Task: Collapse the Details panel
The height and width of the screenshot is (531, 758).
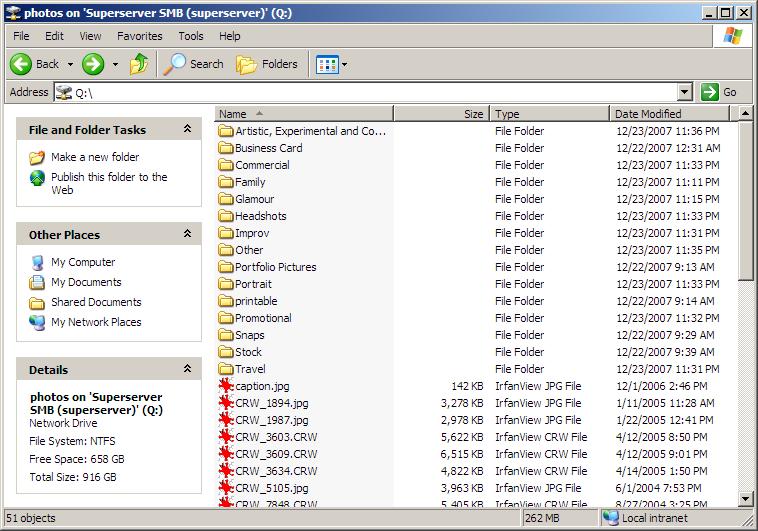Action: pos(187,370)
